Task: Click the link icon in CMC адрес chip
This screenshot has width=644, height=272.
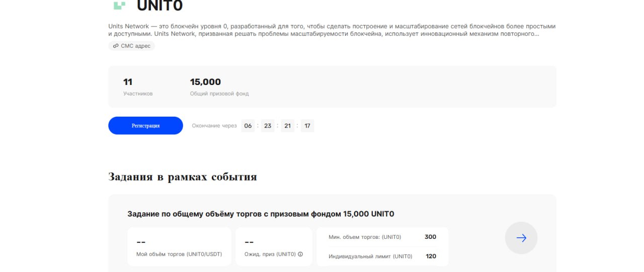Action: click(x=116, y=46)
